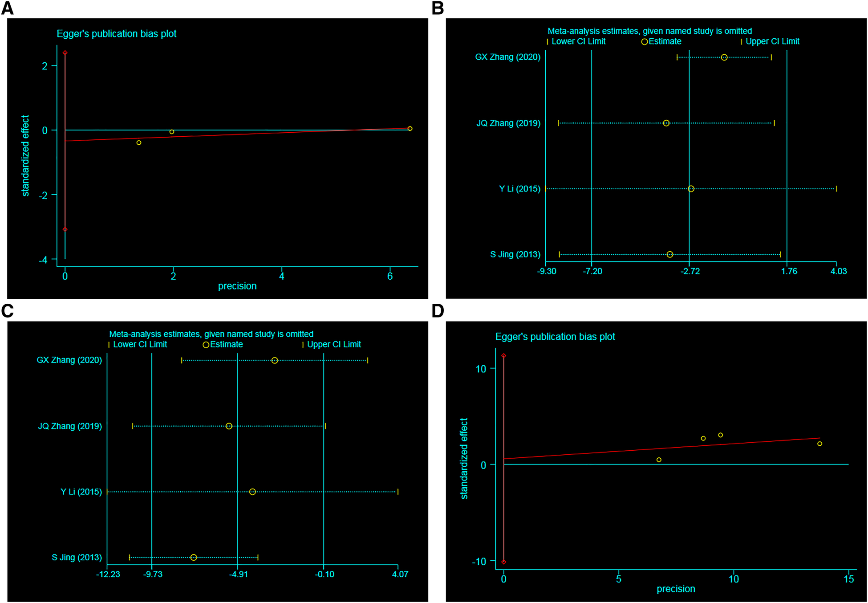868x603 pixels.
Task: Click the bottom red diamond marker in panel D
Action: pos(503,562)
